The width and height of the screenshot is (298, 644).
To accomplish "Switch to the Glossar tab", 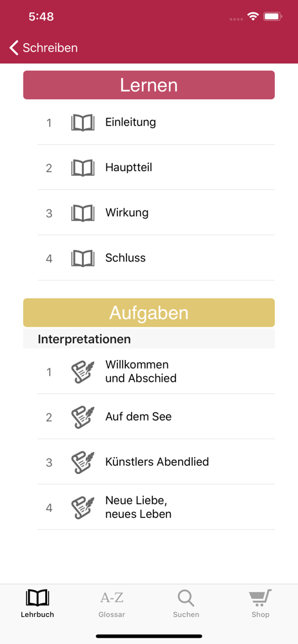I will pos(112,604).
